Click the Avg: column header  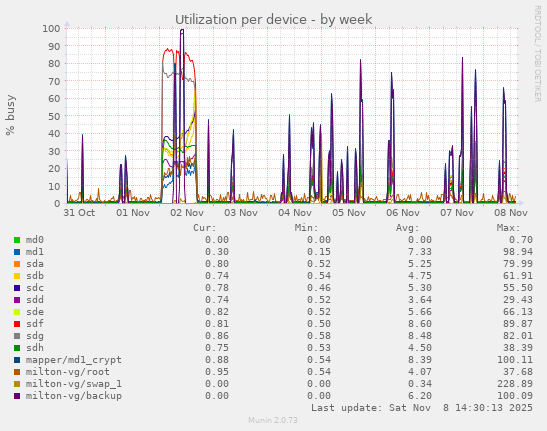point(407,228)
